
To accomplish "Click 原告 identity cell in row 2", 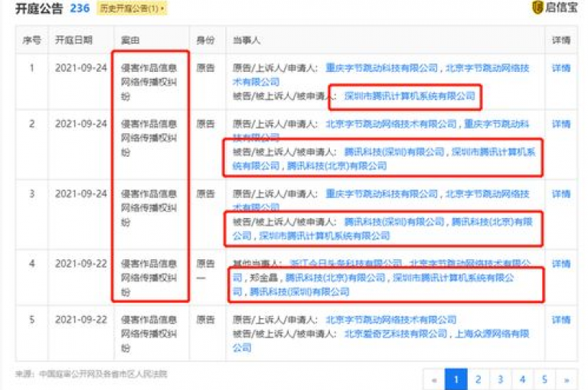I will [205, 124].
